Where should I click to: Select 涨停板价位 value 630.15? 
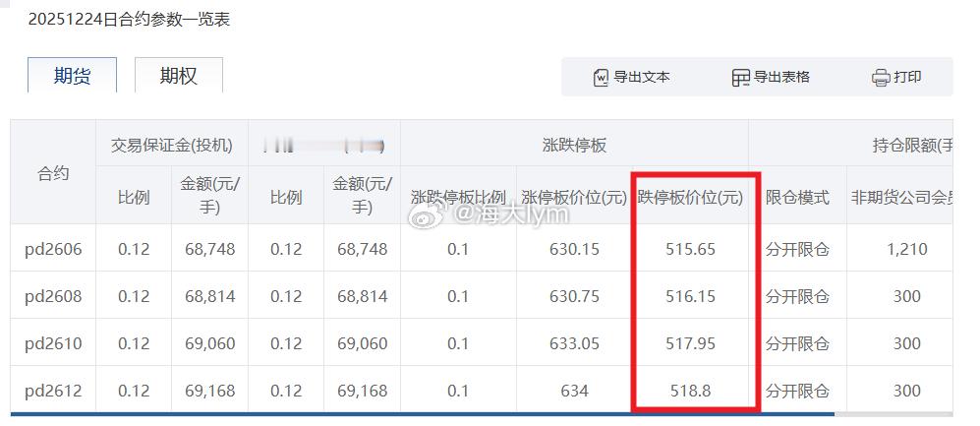click(574, 249)
